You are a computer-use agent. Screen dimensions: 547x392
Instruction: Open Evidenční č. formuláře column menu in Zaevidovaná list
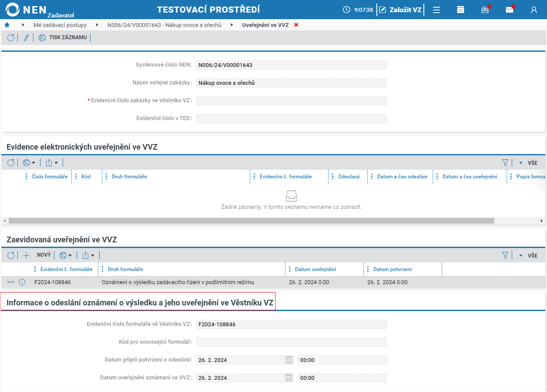pos(36,269)
